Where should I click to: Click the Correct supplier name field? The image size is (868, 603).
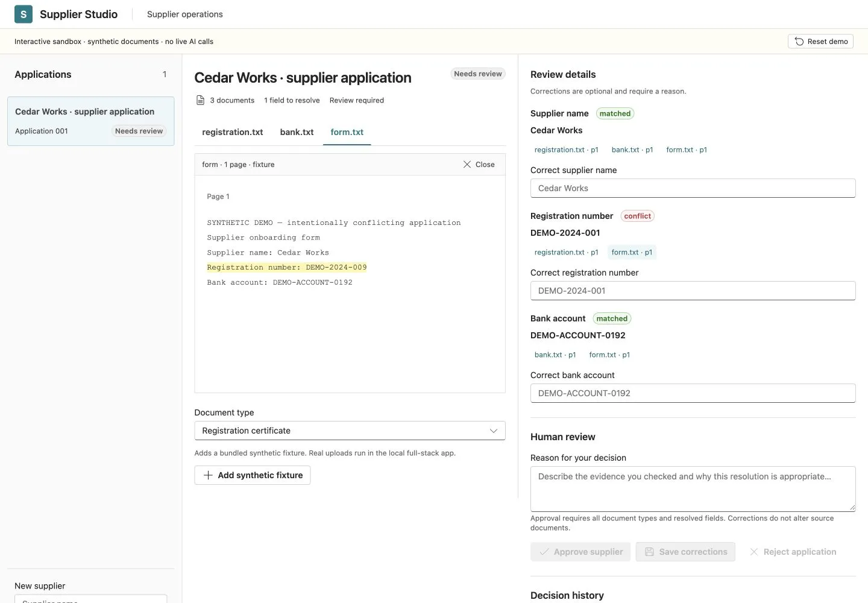click(693, 188)
